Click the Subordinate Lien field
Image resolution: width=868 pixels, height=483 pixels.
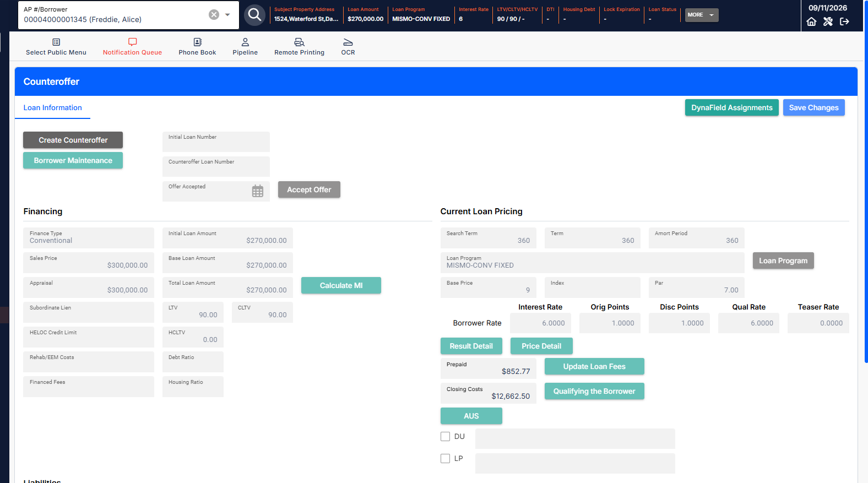tap(89, 312)
